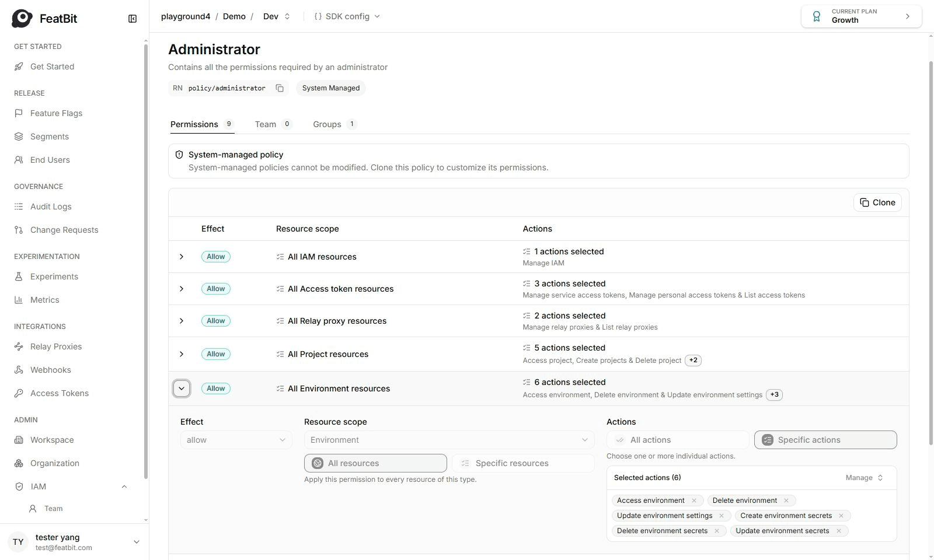The width and height of the screenshot is (934, 560).
Task: Open the tester yang account menu
Action: tap(75, 542)
